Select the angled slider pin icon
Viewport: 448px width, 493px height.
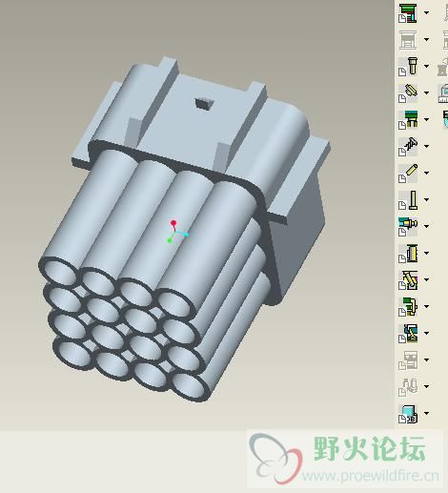pos(408,279)
